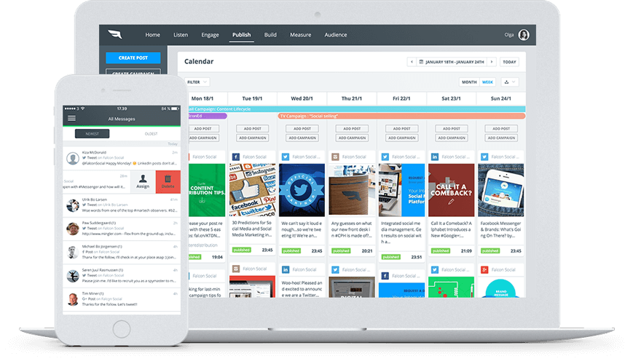Open Søren Juul Rasmussen's message on the phone
This screenshot has height=364, width=625.
click(x=122, y=276)
